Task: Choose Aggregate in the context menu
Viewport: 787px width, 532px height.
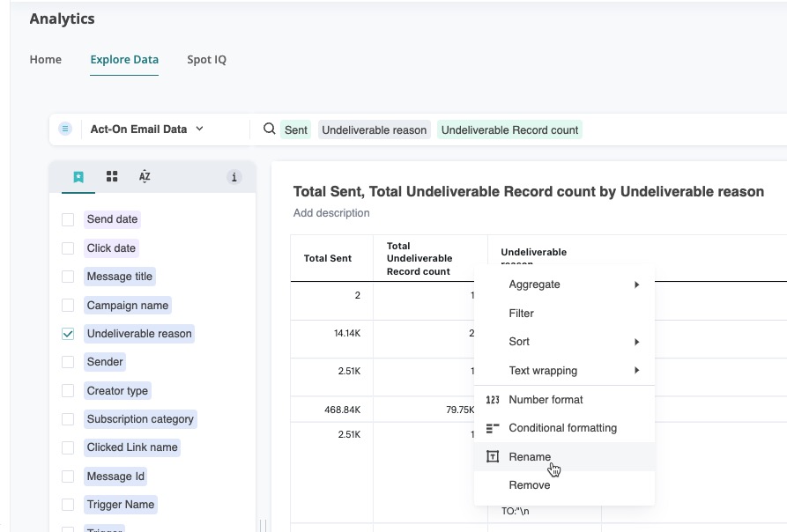Action: tap(564, 284)
